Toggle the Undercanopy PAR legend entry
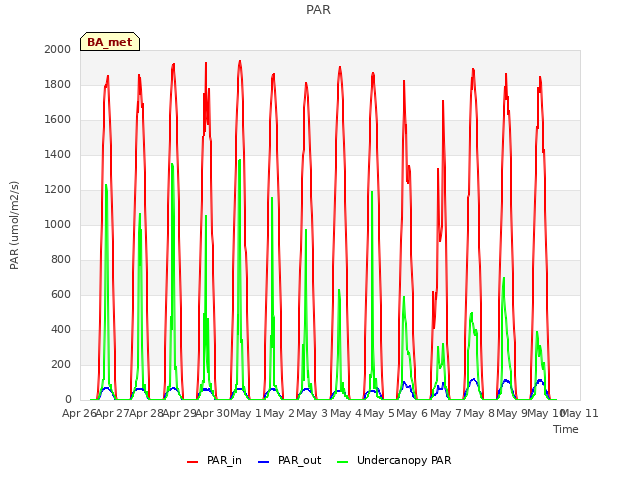This screenshot has width=640, height=480. [394, 460]
